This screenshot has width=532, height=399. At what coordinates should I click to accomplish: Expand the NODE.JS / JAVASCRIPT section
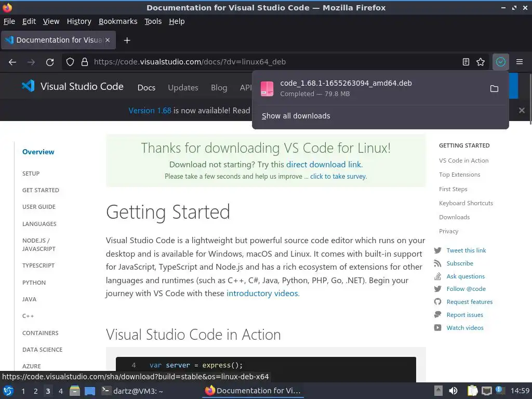[x=39, y=245]
